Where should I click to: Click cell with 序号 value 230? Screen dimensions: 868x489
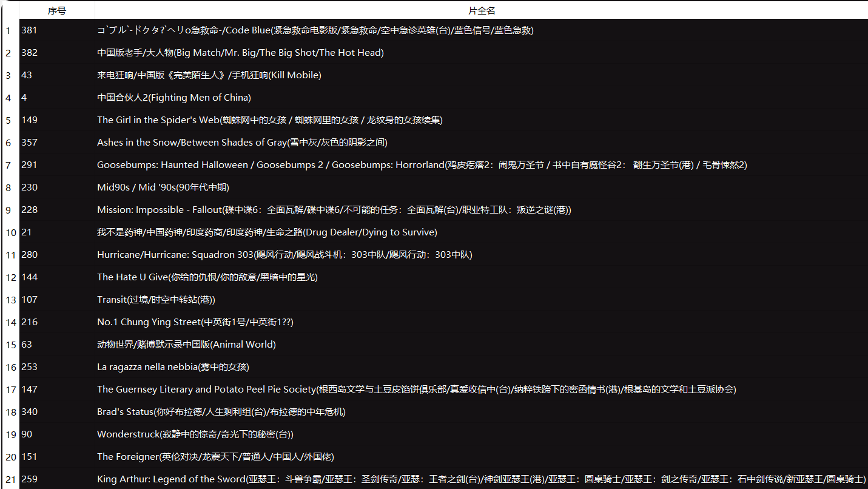(57, 187)
